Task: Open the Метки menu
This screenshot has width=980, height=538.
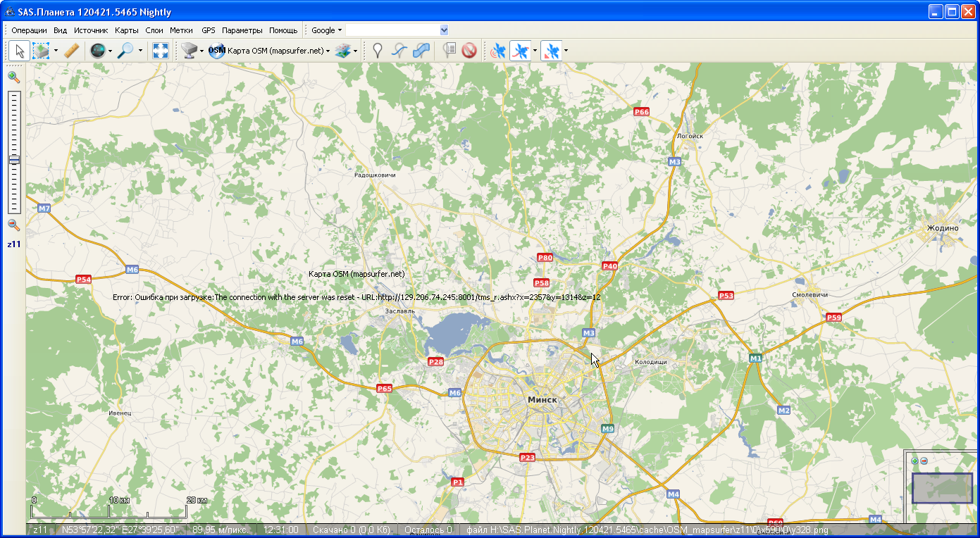Action: [x=181, y=30]
